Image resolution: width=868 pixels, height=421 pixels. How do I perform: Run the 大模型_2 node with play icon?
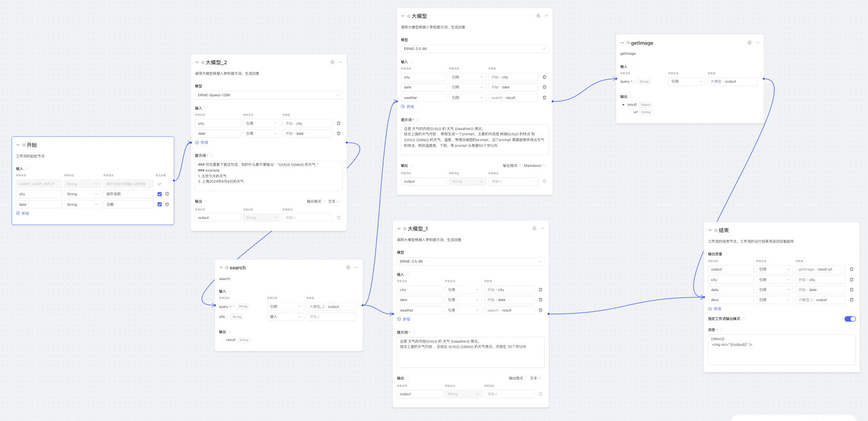coord(332,62)
